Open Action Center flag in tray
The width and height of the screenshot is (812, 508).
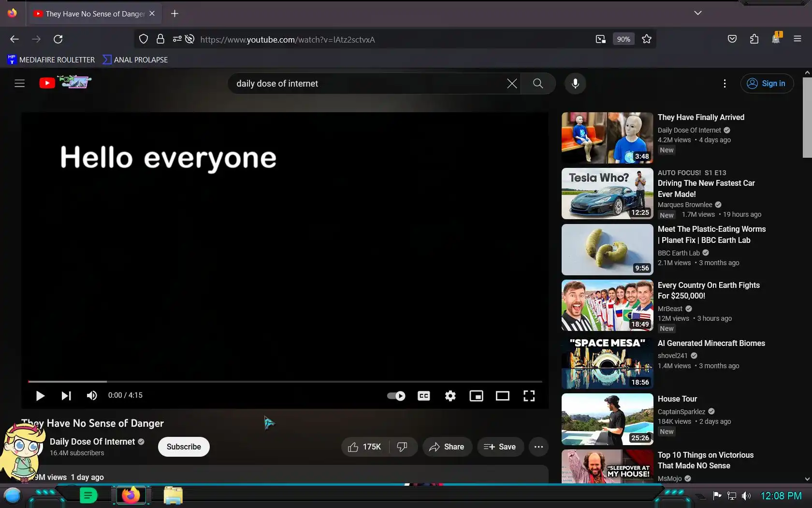click(717, 495)
